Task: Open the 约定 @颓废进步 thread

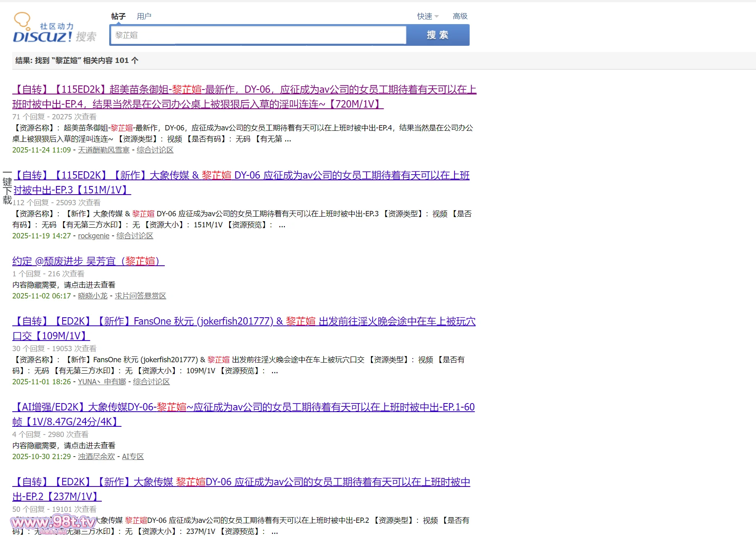Action: (88, 261)
